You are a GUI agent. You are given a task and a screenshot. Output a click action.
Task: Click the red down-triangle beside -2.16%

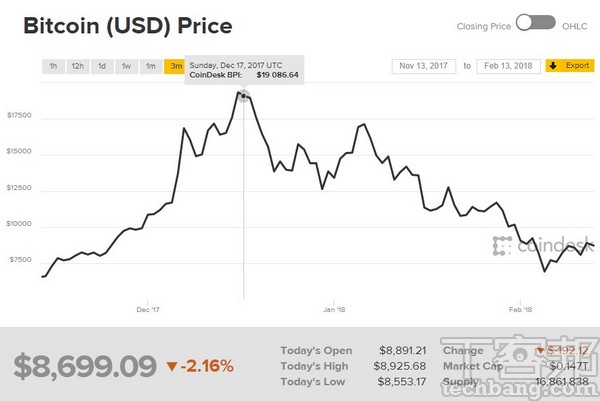[x=172, y=367]
